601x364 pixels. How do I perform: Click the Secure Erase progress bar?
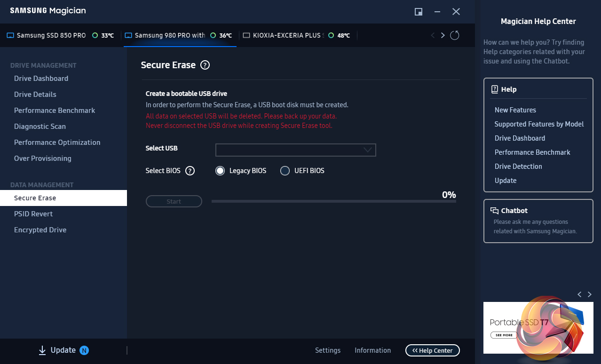coord(334,201)
